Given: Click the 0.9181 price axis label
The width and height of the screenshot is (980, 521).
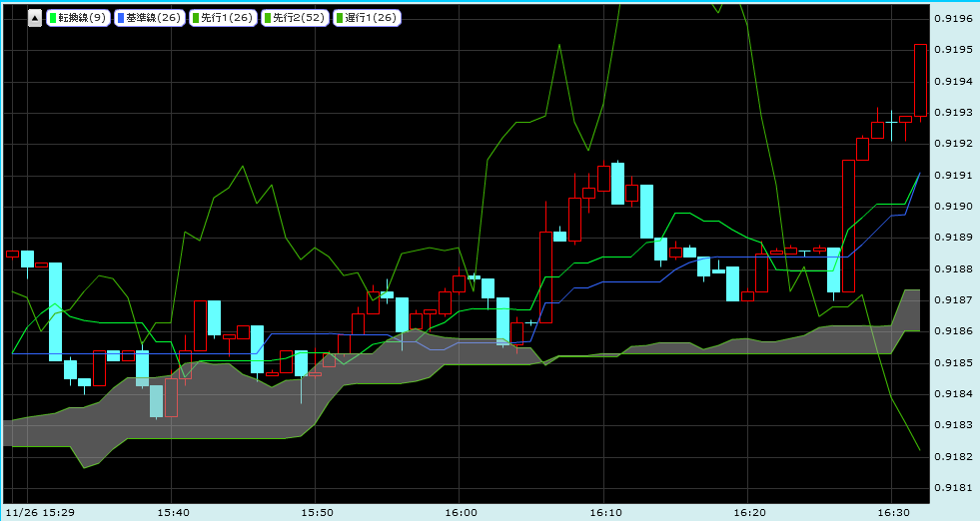Looking at the screenshot, I should pyautogui.click(x=954, y=488).
